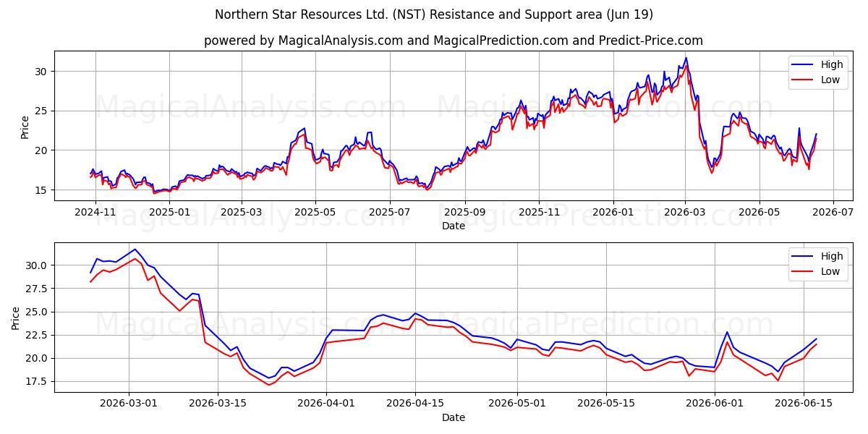868x434 pixels.
Task: Click bottom chart y-axis value 25.0
Action: tap(38, 312)
